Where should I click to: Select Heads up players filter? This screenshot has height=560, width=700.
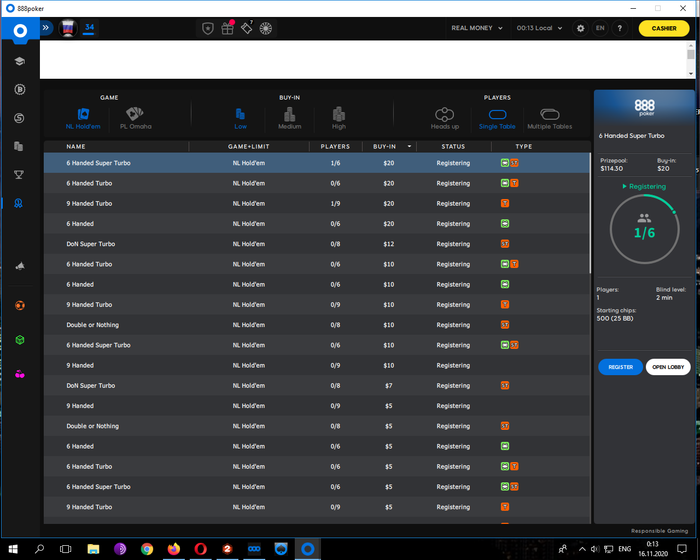coord(445,119)
